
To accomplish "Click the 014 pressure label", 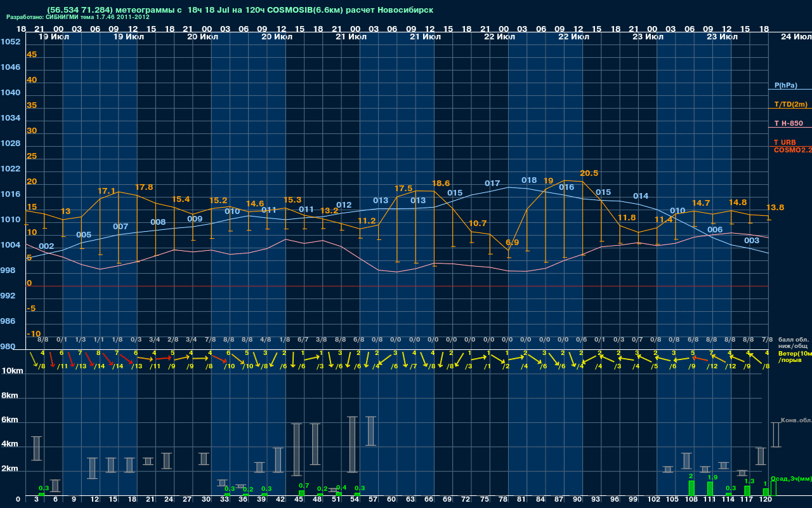I will [x=641, y=196].
